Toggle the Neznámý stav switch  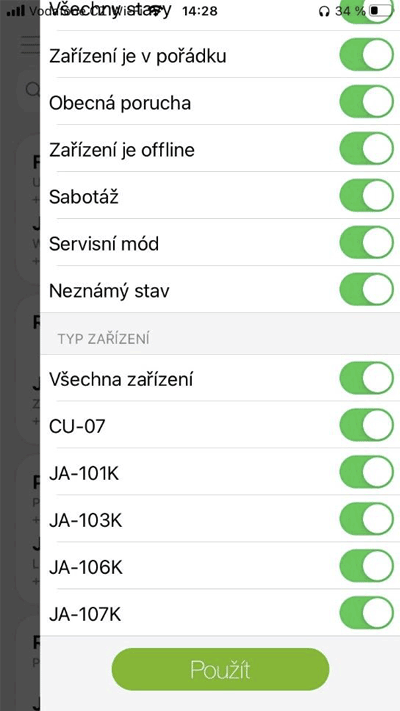tap(366, 289)
